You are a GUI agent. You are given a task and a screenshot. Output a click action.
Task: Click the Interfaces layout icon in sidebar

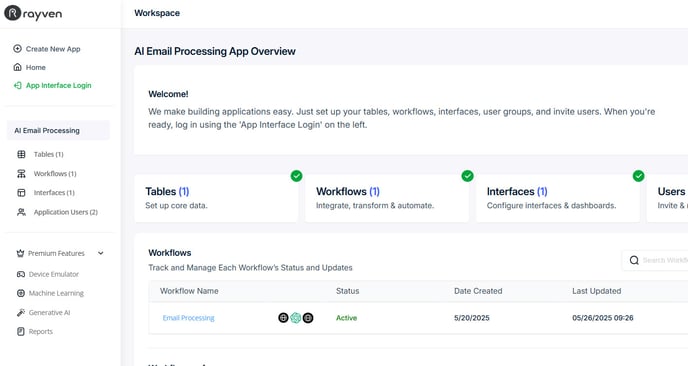click(21, 193)
